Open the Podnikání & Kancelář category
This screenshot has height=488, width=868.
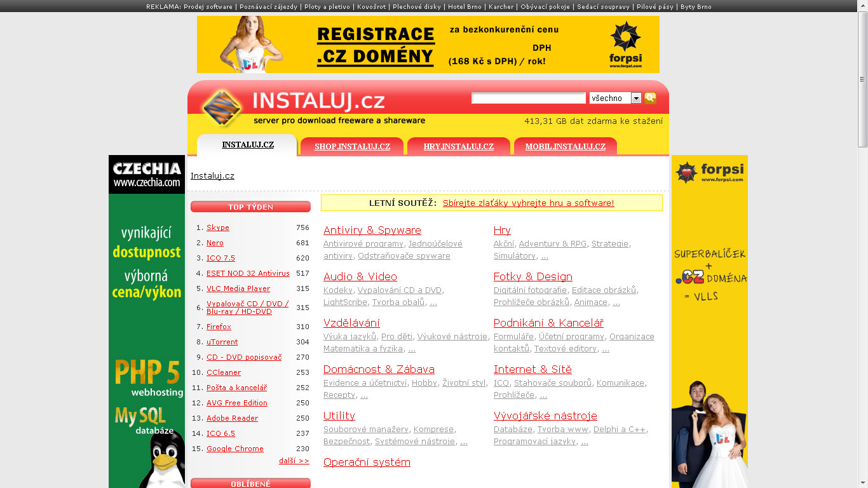(x=548, y=323)
